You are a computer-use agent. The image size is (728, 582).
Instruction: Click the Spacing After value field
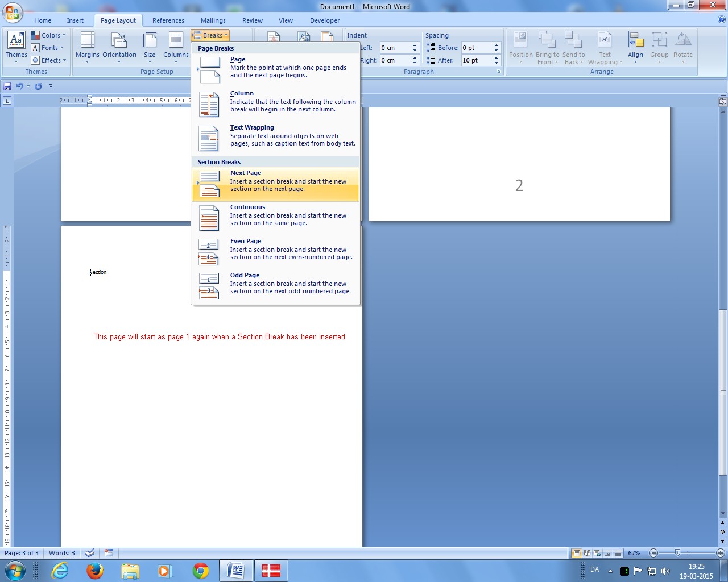477,60
